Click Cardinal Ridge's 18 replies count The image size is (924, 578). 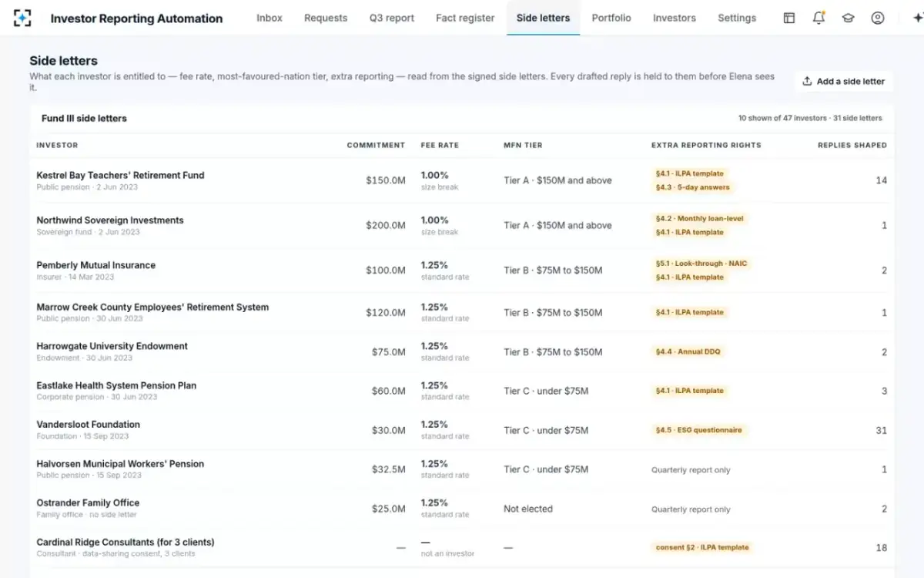(881, 548)
